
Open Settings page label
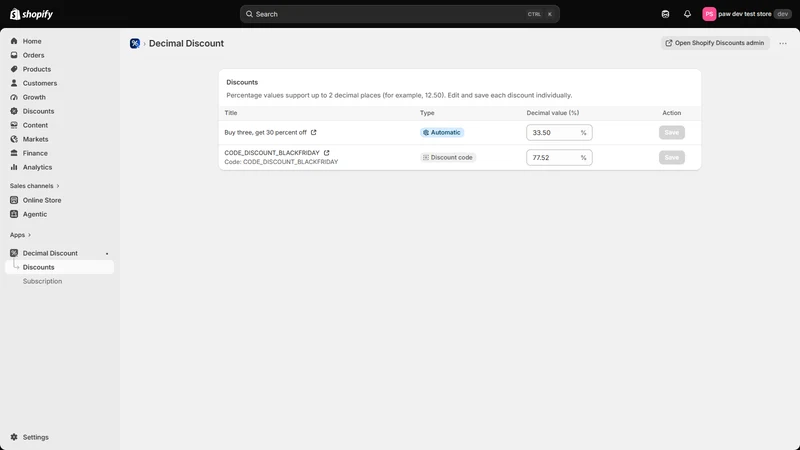click(36, 437)
